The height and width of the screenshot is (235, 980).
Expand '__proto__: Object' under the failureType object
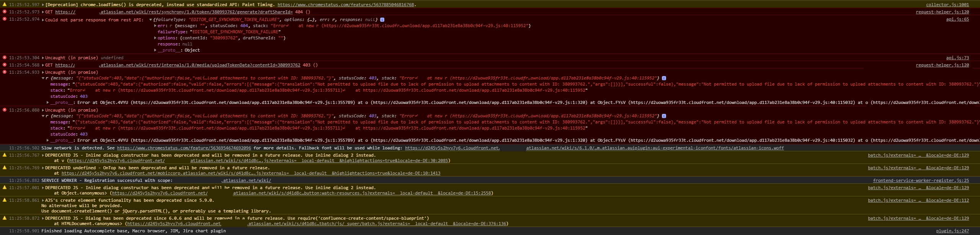coord(155,50)
